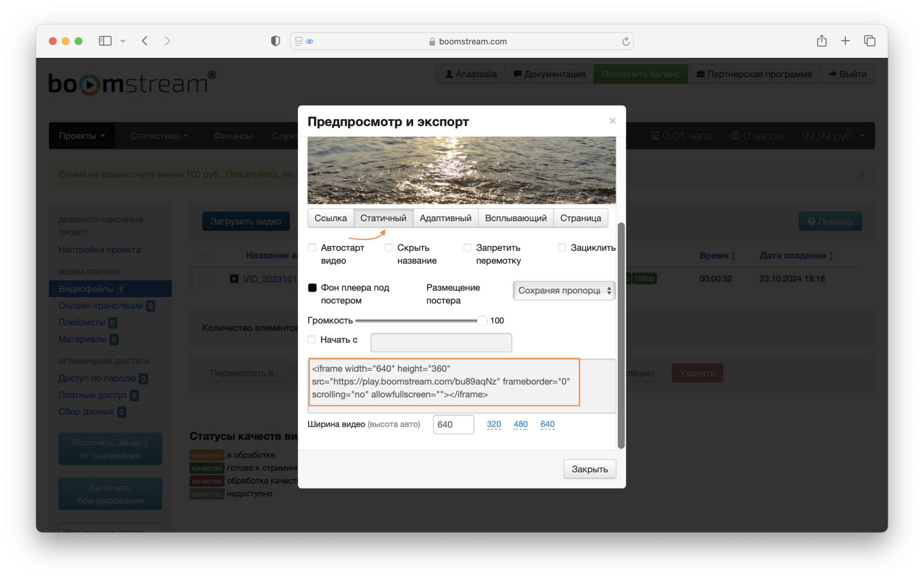Go forward with the Safari forward arrow
The image size is (924, 580).
(x=167, y=41)
